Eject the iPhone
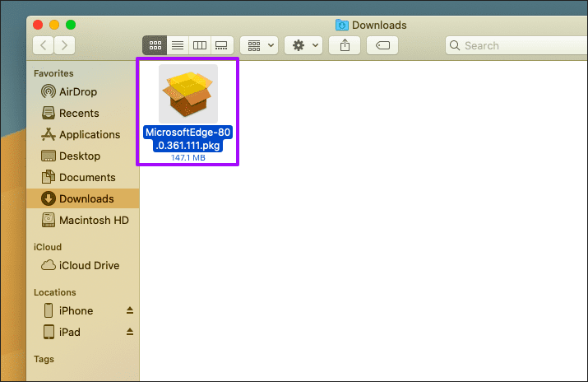Image resolution: width=588 pixels, height=382 pixels. [130, 310]
